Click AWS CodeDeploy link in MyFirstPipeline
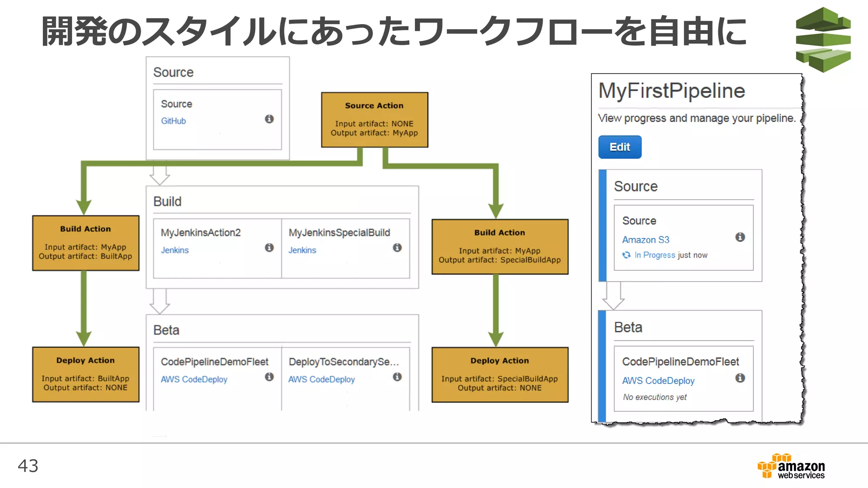868x488 pixels. point(658,381)
